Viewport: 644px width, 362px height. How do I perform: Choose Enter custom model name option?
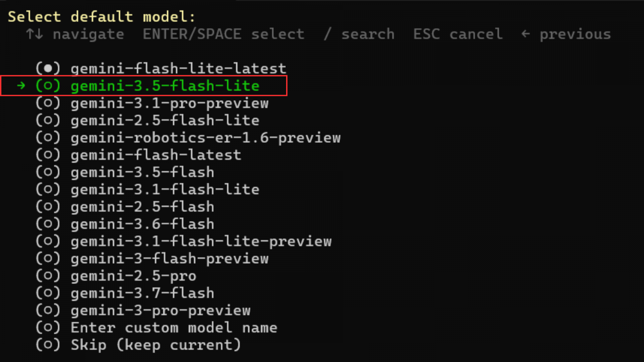(x=156, y=328)
